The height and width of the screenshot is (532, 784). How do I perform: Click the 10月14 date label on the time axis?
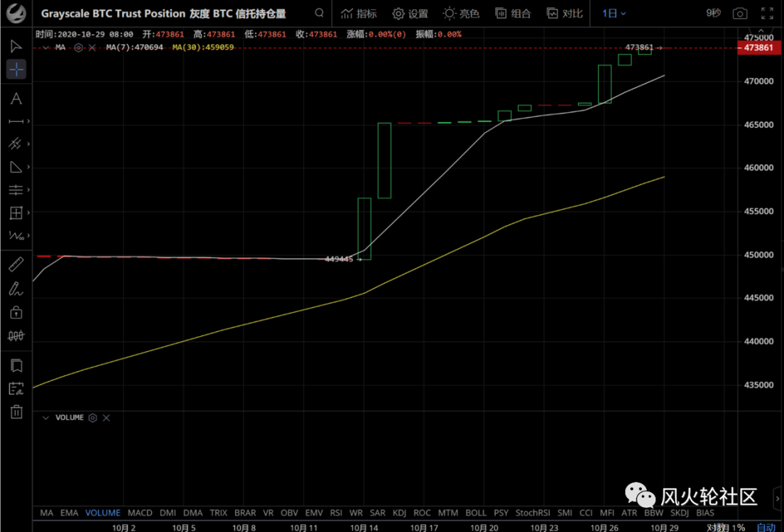pyautogui.click(x=364, y=528)
